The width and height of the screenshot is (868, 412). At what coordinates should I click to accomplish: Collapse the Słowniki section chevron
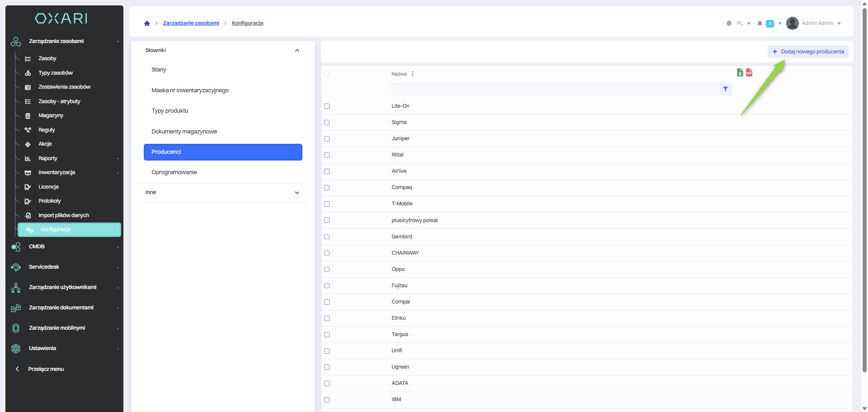(297, 51)
